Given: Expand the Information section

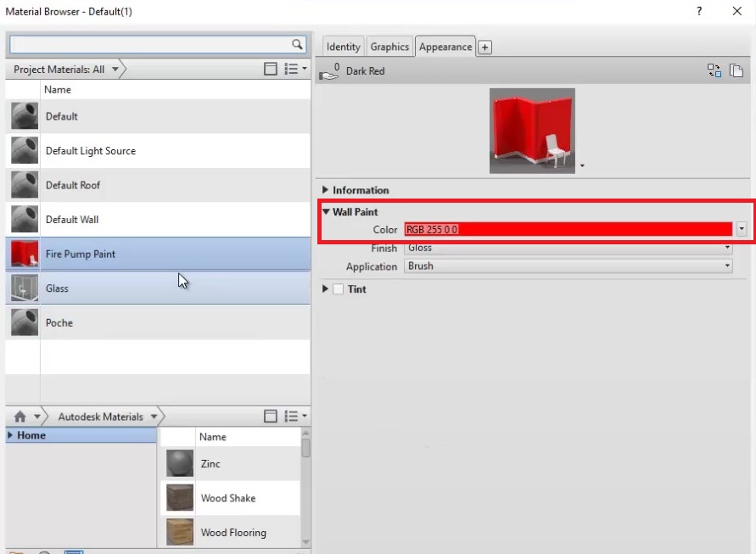Looking at the screenshot, I should (x=326, y=190).
